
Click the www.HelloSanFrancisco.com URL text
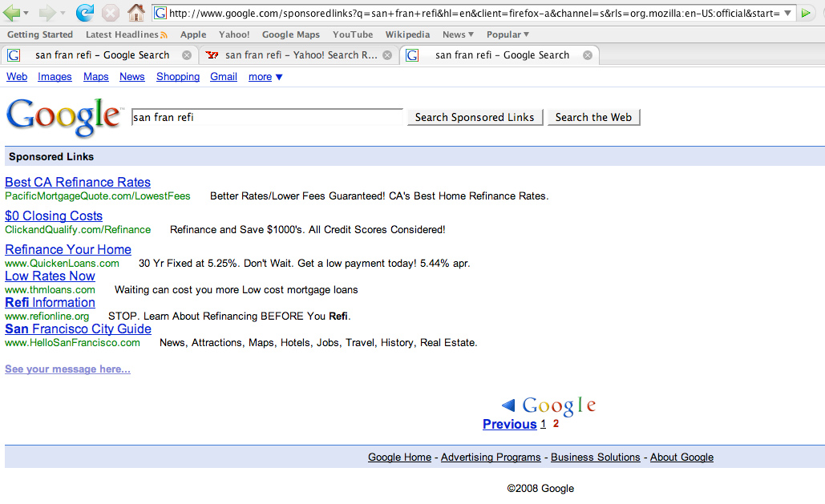[x=73, y=342]
